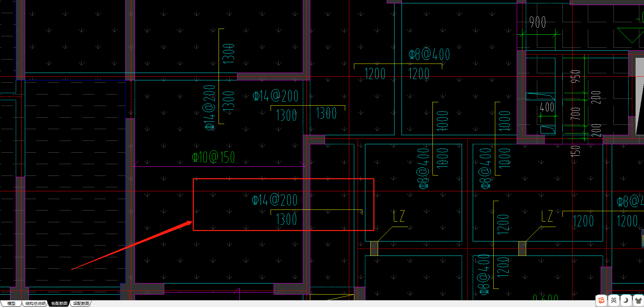Select the yellow-filled column rectangle below the right LZ
Viewport: 644px width, 307px height.
[522, 248]
